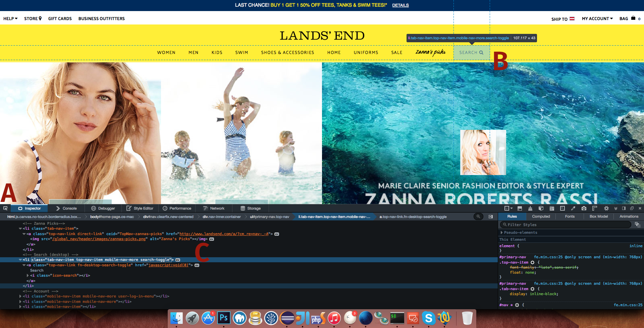Open the Network tab
The height and width of the screenshot is (328, 644).
(214, 208)
